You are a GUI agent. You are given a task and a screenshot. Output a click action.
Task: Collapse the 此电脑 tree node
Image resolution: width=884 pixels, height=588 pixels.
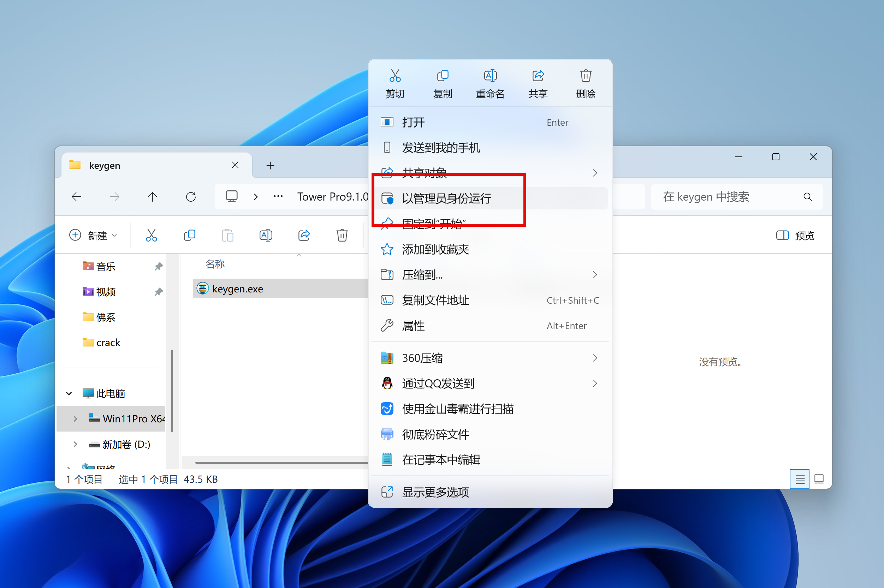(69, 394)
